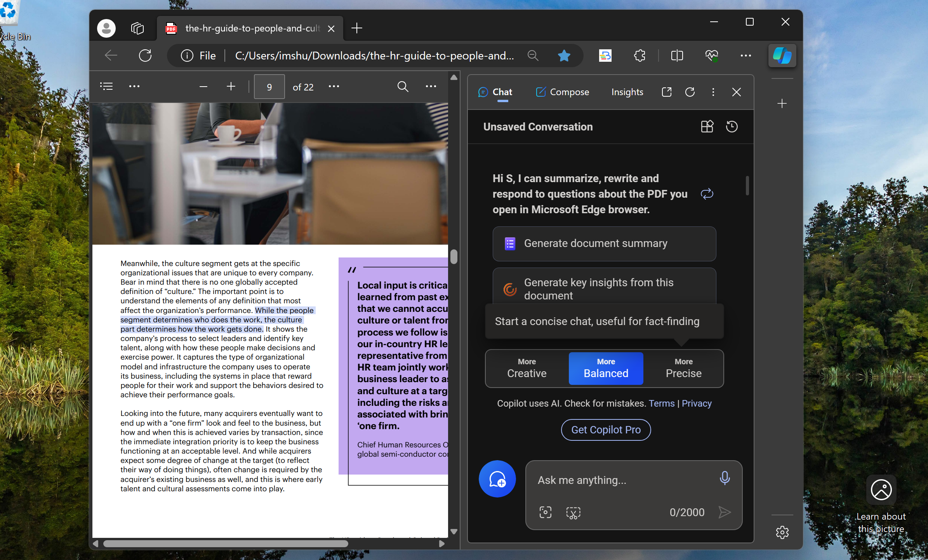The image size is (928, 560).
Task: Open the Terms link
Action: pos(662,403)
